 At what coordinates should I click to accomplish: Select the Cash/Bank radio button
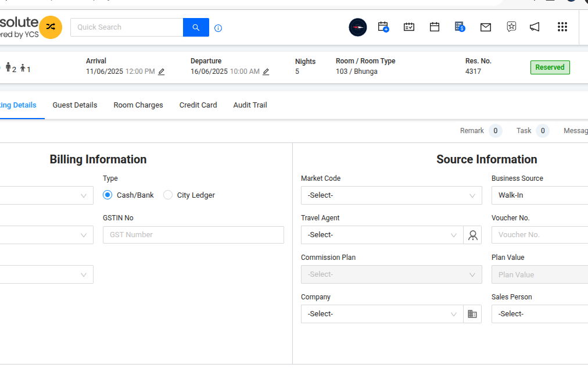pyautogui.click(x=107, y=195)
